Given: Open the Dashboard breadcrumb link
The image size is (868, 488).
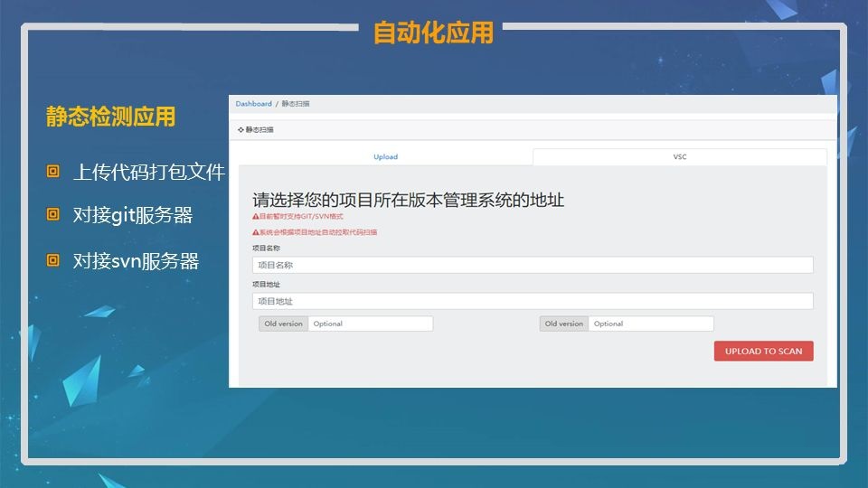Looking at the screenshot, I should coord(253,104).
